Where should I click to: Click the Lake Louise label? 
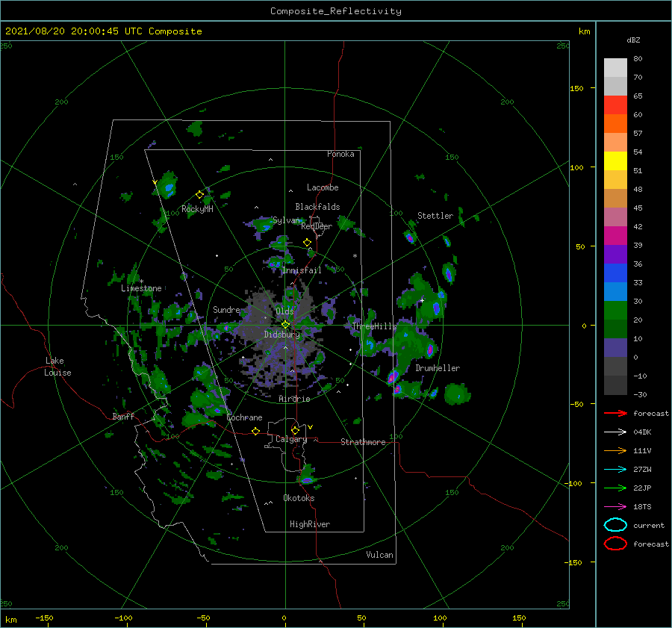[57, 367]
